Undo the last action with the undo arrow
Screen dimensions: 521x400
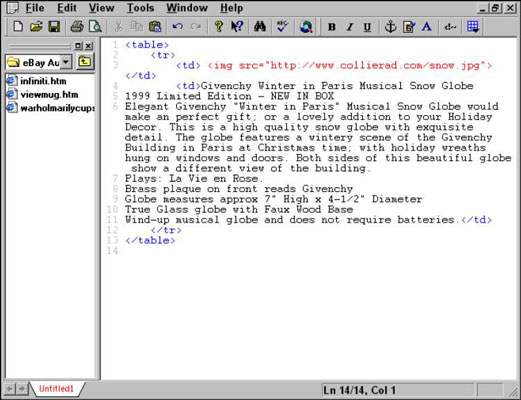coord(178,26)
